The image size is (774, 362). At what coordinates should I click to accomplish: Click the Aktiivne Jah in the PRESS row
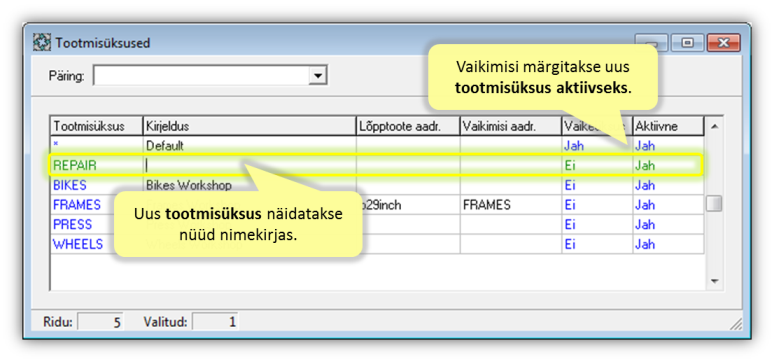[x=668, y=225]
